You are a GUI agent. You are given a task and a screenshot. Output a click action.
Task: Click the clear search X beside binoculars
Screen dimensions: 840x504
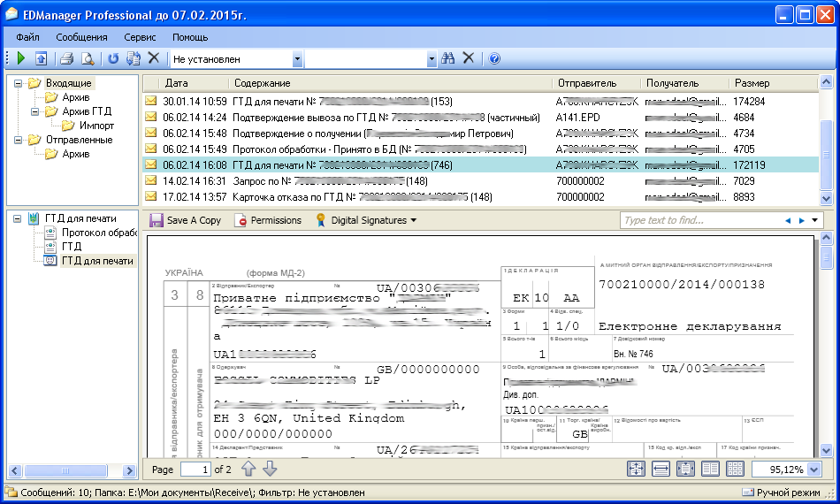[469, 57]
